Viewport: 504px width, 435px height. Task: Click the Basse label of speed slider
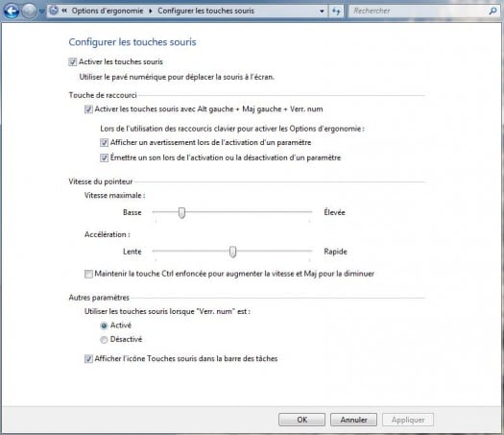[132, 212]
